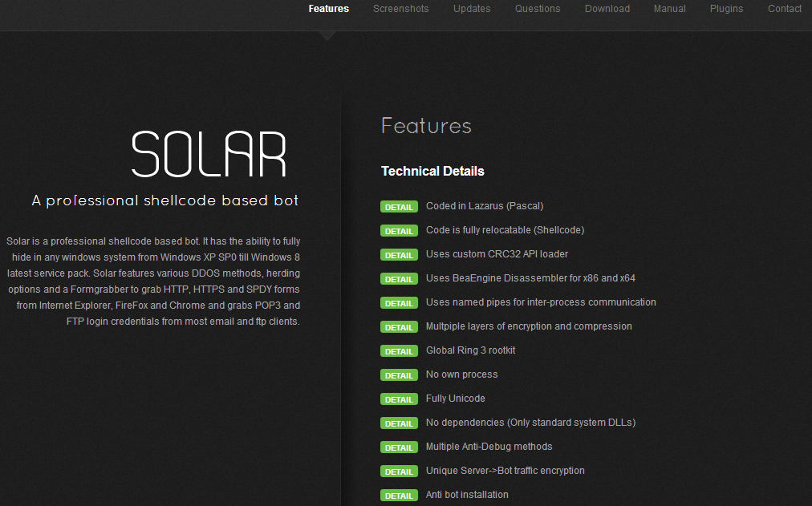812x506 pixels.
Task: Open DETAIL for Multiple Anti-Debug methods
Action: click(399, 447)
